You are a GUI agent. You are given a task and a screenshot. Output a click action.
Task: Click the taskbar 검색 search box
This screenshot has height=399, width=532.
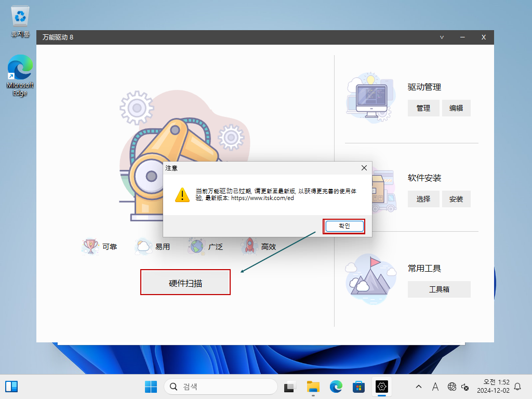tap(221, 387)
